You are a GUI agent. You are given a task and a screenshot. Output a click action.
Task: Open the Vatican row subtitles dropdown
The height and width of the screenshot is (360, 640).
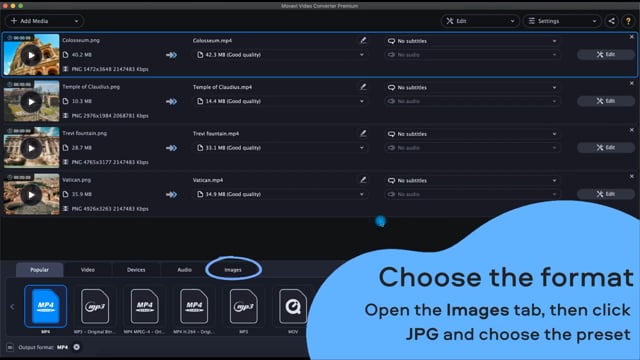click(472, 180)
